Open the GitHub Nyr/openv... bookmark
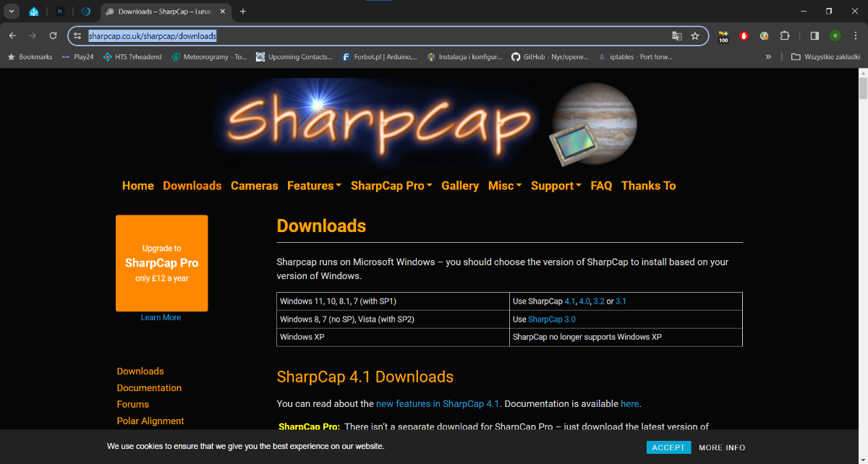Screen dimensions: 868x464 [x=550, y=56]
